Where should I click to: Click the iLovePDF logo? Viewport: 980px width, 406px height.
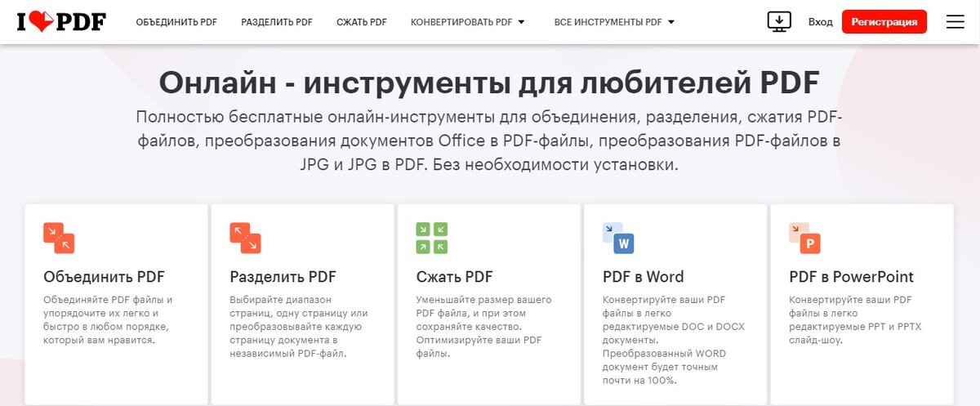[x=61, y=22]
